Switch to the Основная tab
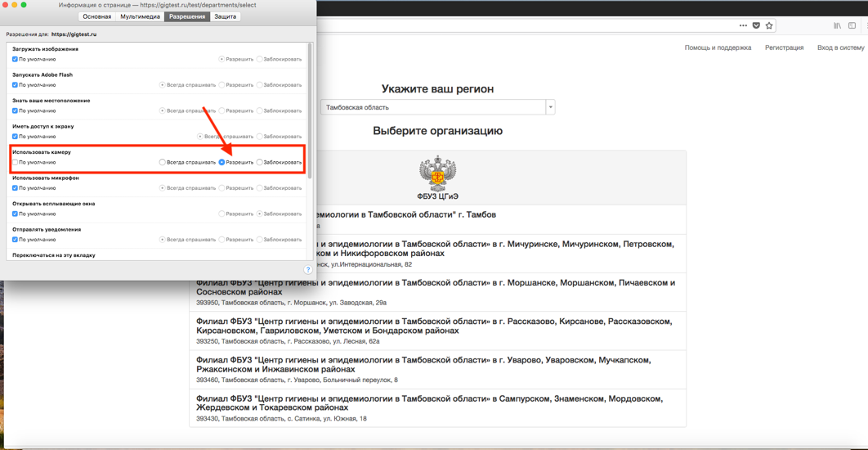Viewport: 868px width, 450px height. pos(96,16)
